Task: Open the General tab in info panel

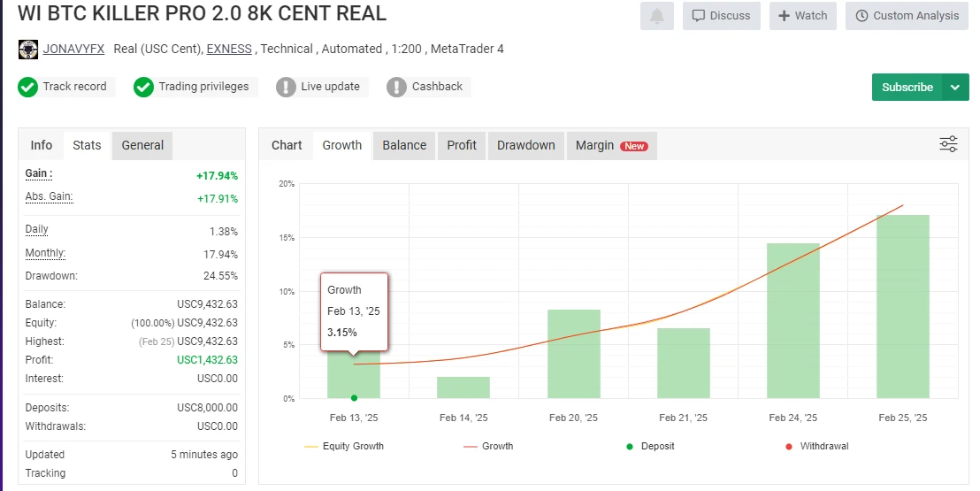Action: point(142,145)
